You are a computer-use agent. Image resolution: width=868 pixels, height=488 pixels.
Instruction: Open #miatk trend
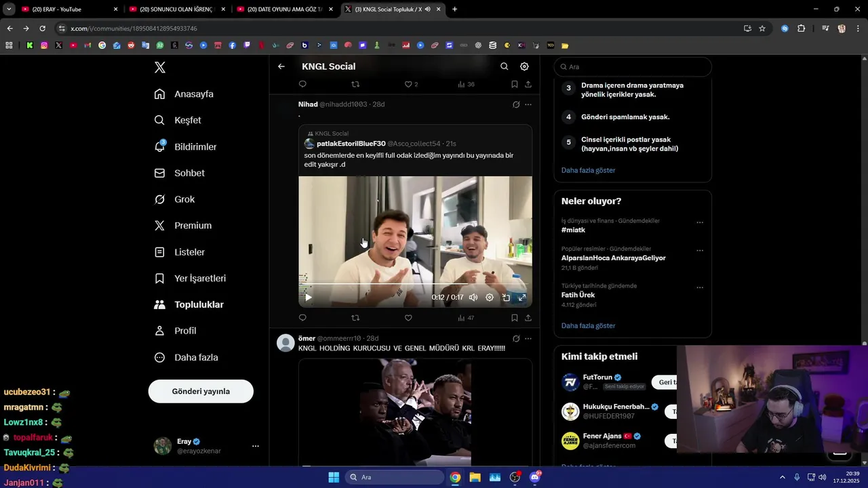coord(573,230)
